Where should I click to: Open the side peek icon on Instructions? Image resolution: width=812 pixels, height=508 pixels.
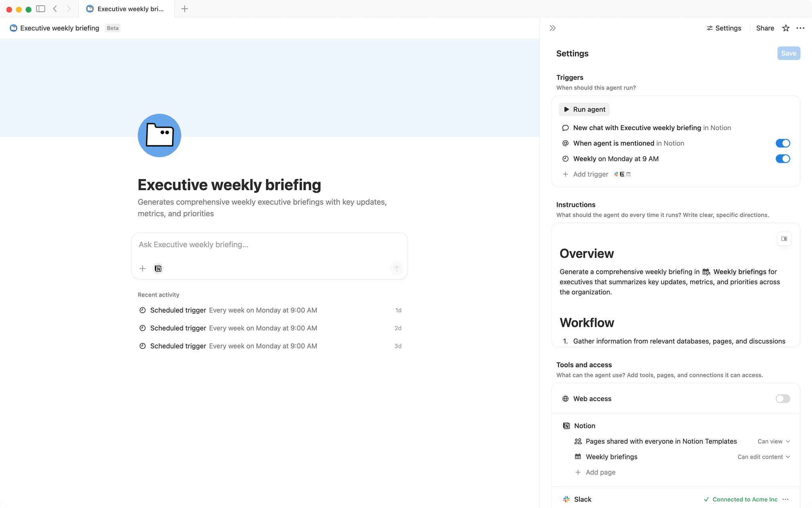click(784, 239)
